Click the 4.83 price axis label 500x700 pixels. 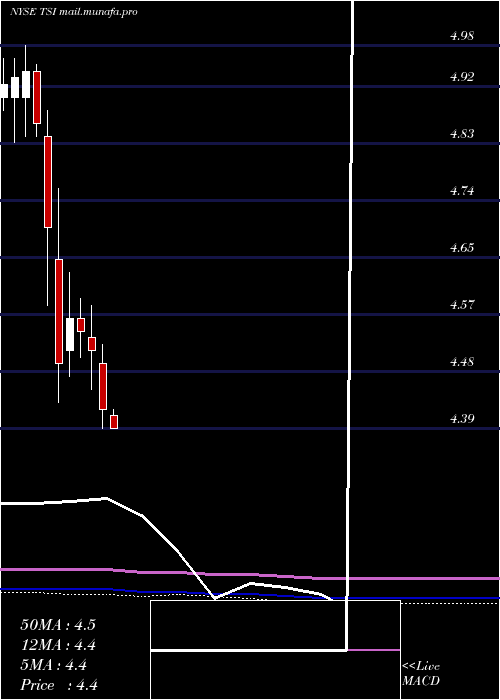[462, 134]
